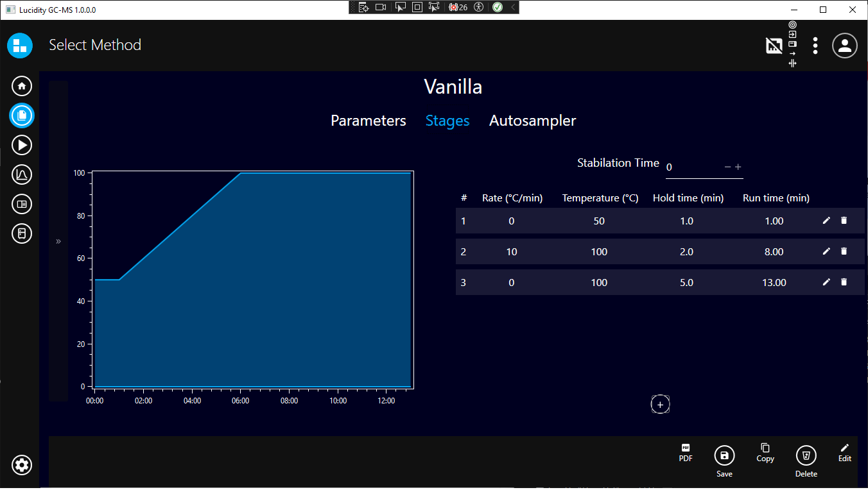Image resolution: width=868 pixels, height=490 pixels.
Task: Open the Settings gear icon
Action: [x=22, y=465]
